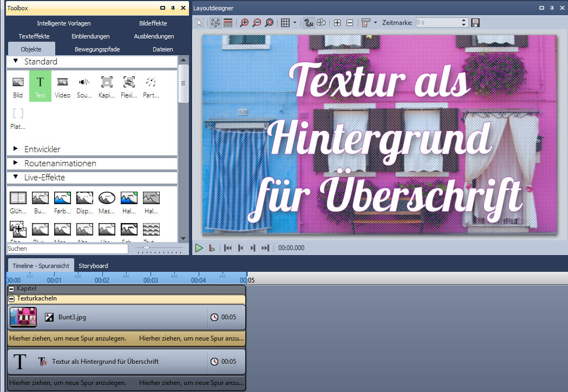The image size is (568, 392).
Task: Click the save icon next to Zeitmarke
Action: [x=475, y=23]
